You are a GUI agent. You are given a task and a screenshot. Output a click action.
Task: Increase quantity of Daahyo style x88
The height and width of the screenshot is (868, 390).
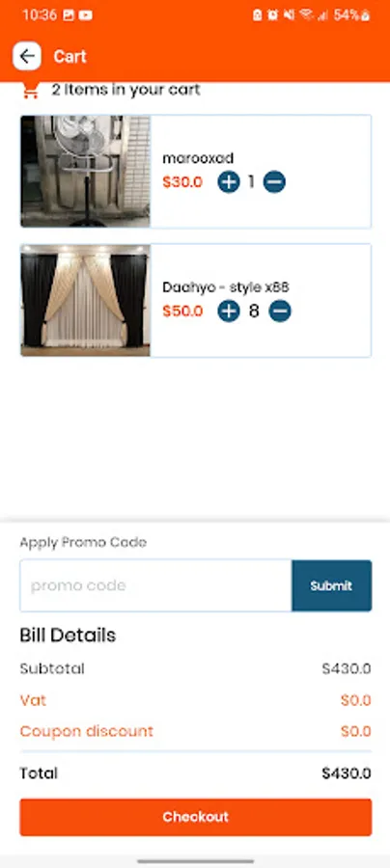pos(228,312)
